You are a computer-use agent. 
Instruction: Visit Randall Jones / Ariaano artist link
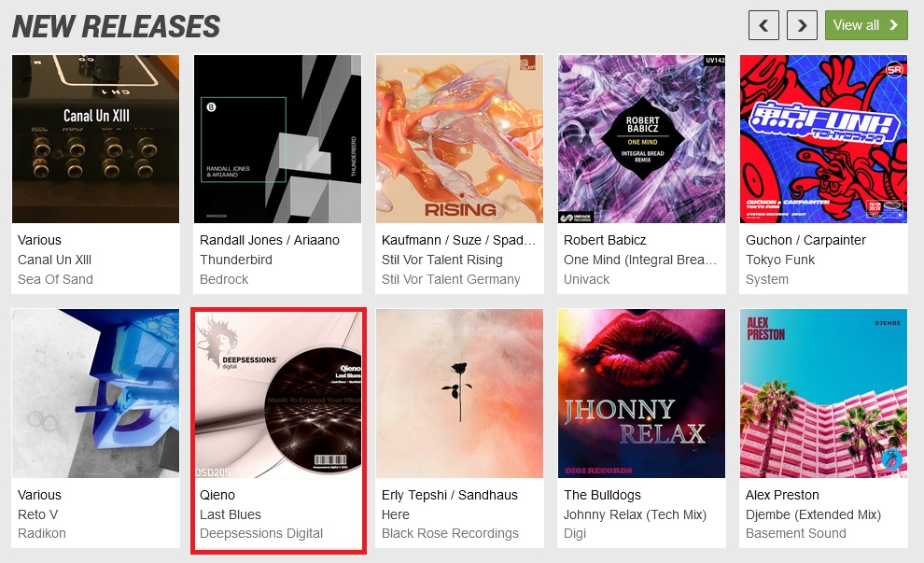270,240
